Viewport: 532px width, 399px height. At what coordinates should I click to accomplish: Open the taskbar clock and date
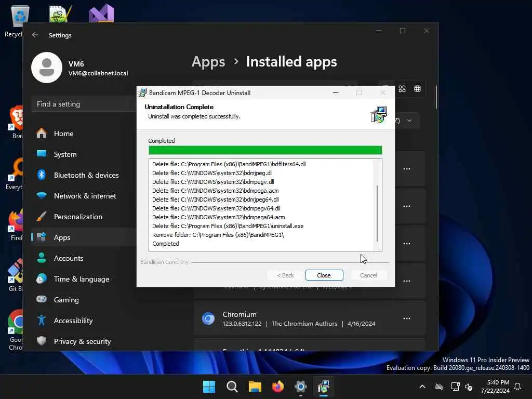pyautogui.click(x=495, y=387)
